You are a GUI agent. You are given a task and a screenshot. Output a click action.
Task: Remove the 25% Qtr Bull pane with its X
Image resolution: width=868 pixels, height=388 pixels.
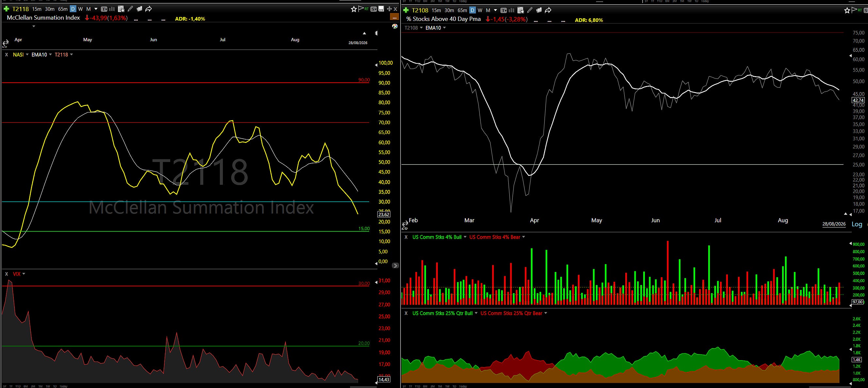point(406,313)
